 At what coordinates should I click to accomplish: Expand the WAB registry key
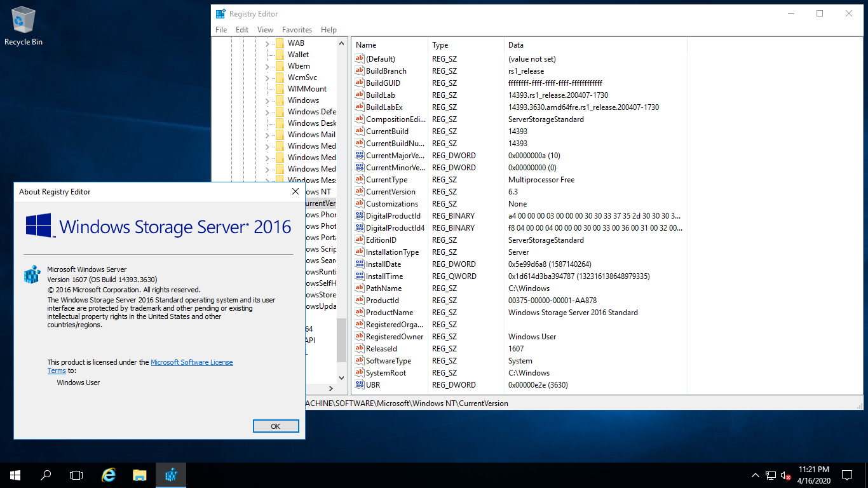coord(267,43)
